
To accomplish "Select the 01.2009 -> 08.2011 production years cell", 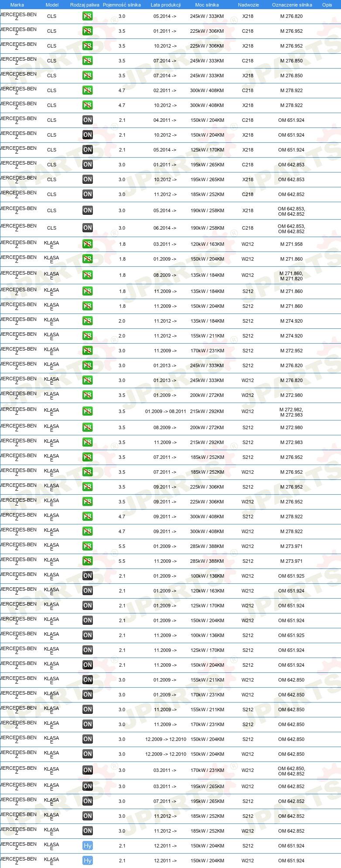I will (165, 411).
